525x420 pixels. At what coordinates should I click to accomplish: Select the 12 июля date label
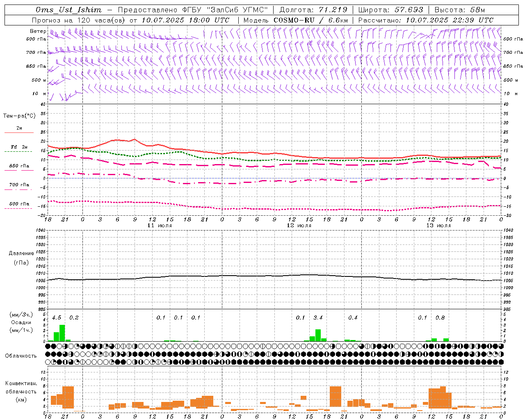pyautogui.click(x=299, y=225)
